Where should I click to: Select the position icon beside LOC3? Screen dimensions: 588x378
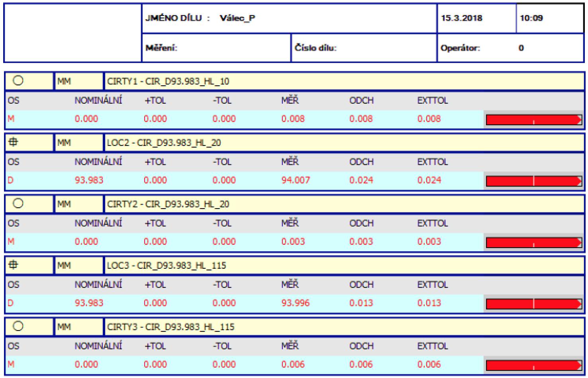click(14, 265)
